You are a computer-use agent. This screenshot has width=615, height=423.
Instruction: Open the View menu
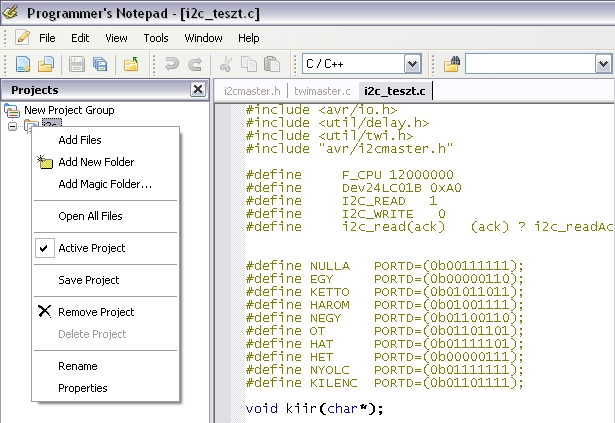(116, 38)
